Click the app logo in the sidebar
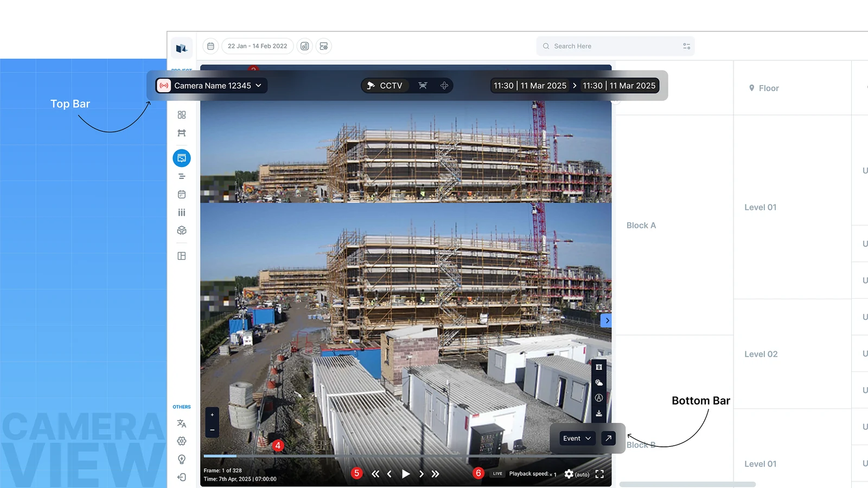 click(x=182, y=48)
